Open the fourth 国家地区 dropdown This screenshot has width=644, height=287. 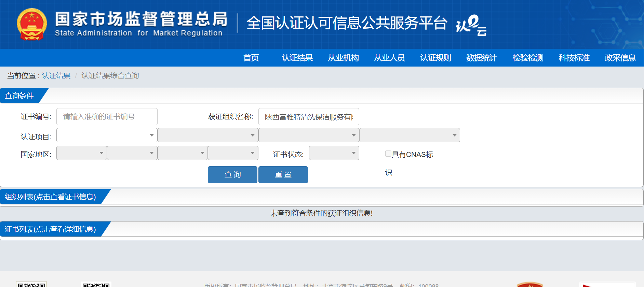click(x=233, y=153)
